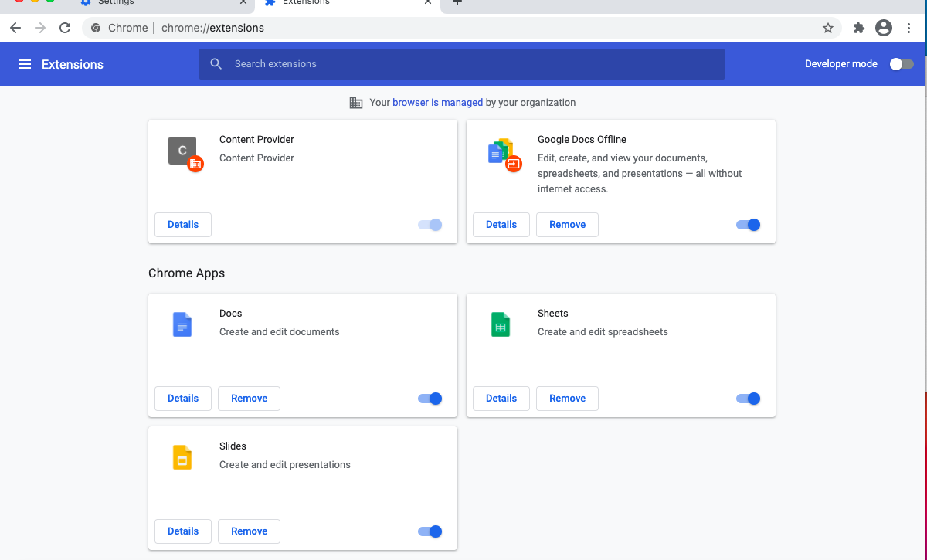Enable Developer mode
This screenshot has width=927, height=560.
[x=902, y=64]
